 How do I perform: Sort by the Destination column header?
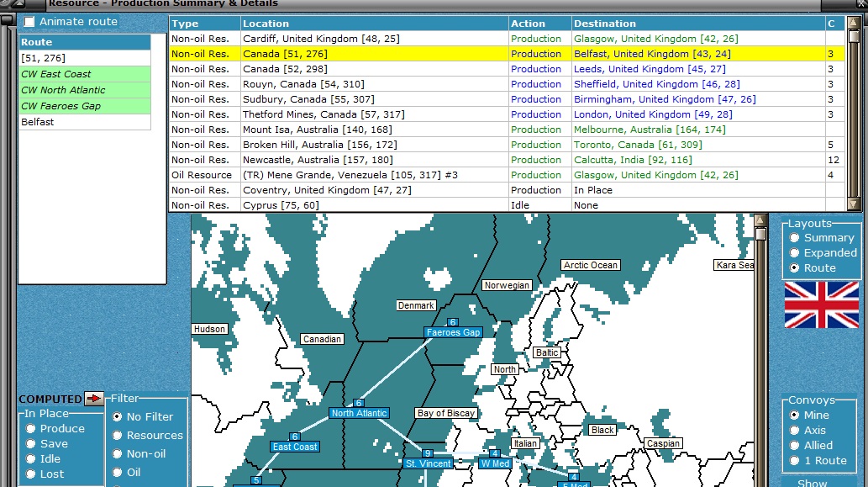[698, 24]
